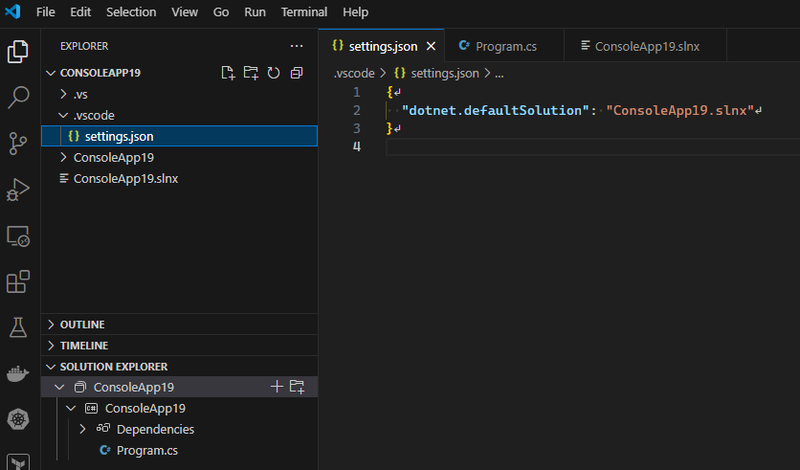800x470 pixels.
Task: Open the File menu
Action: (45, 12)
